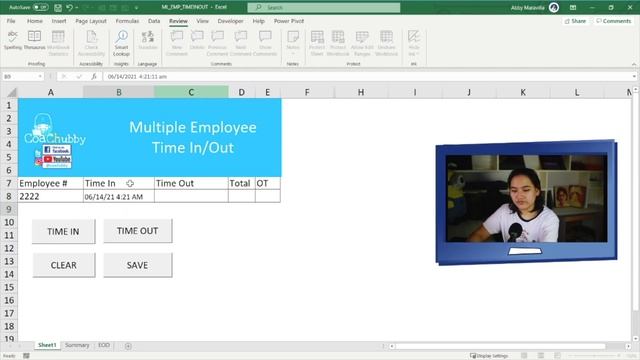Click the formula bar input
The height and width of the screenshot is (360, 640).
tap(367, 76)
